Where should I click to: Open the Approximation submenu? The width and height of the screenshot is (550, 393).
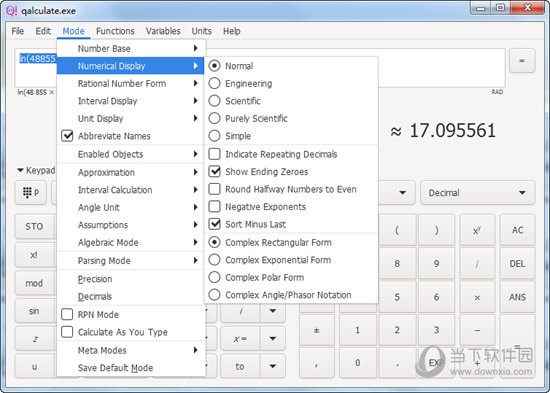click(130, 172)
